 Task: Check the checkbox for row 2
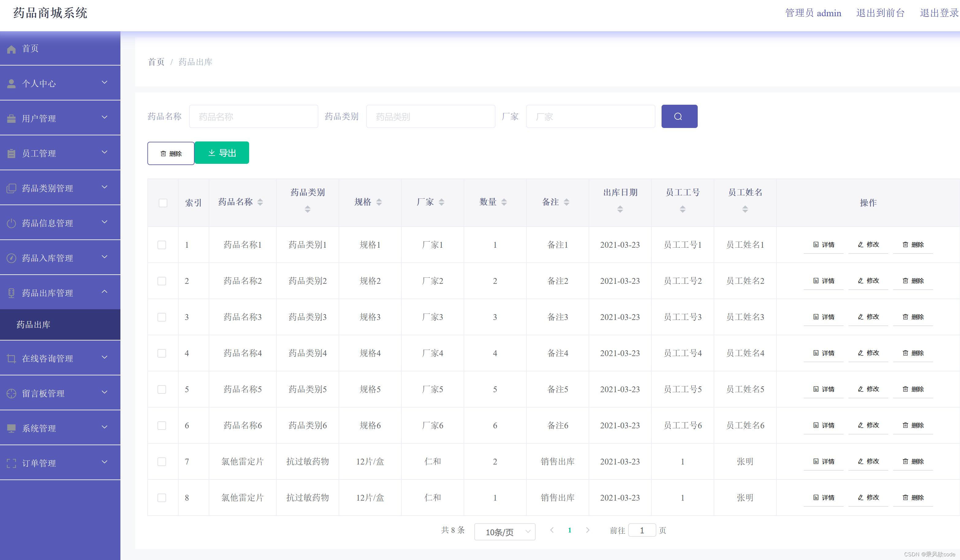point(162,281)
